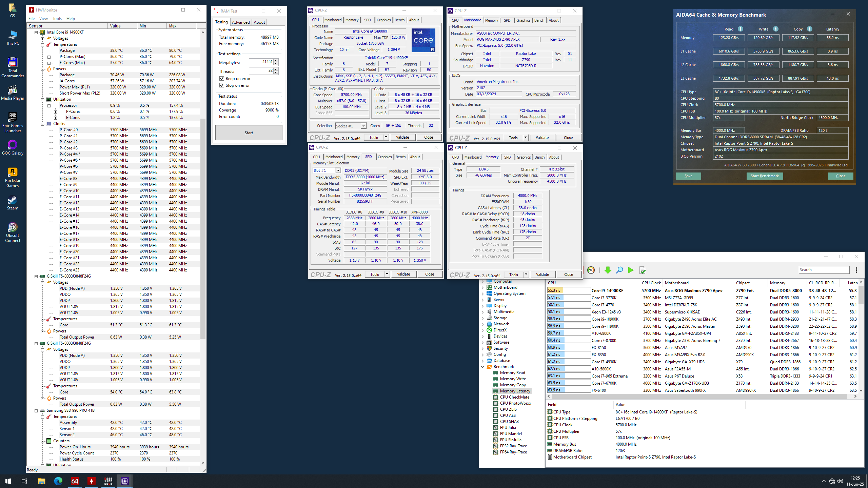Open Ubisoft Connect desktop icon
The width and height of the screenshot is (868, 488).
(13, 232)
